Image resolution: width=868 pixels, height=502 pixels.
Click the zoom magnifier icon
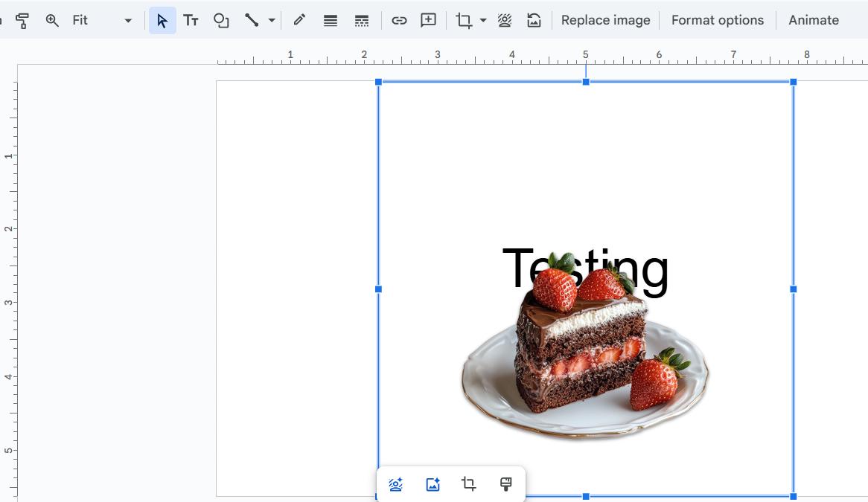pos(52,21)
